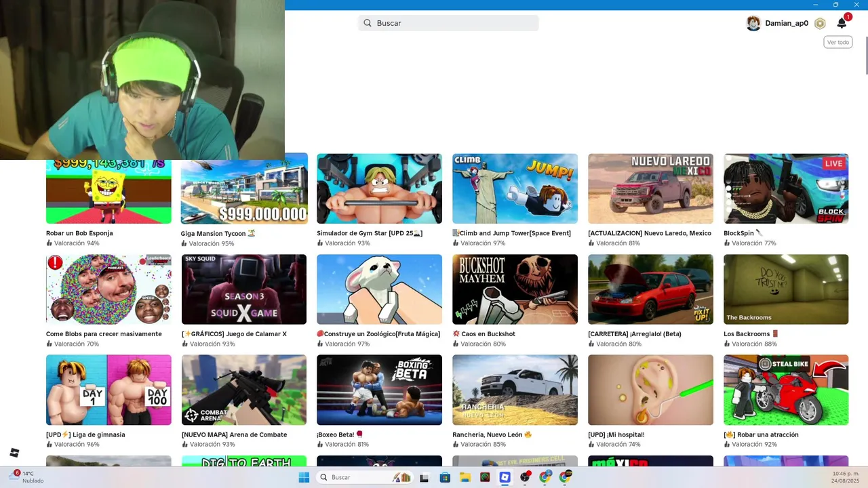Open Arena de Combate thumbnail
The height and width of the screenshot is (488, 868).
(x=244, y=390)
